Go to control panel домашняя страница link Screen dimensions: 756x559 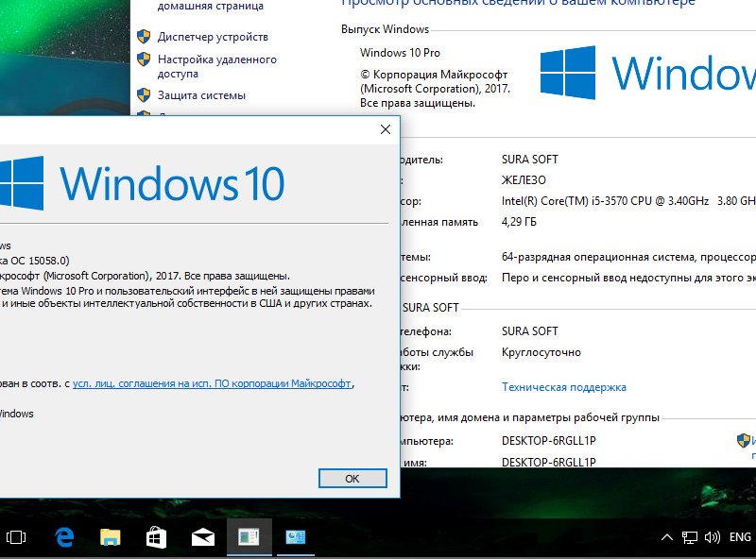click(x=210, y=7)
